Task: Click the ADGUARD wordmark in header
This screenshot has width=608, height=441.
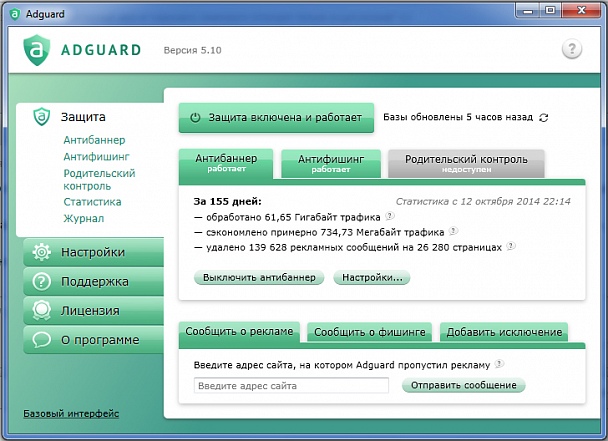Action: [x=101, y=50]
